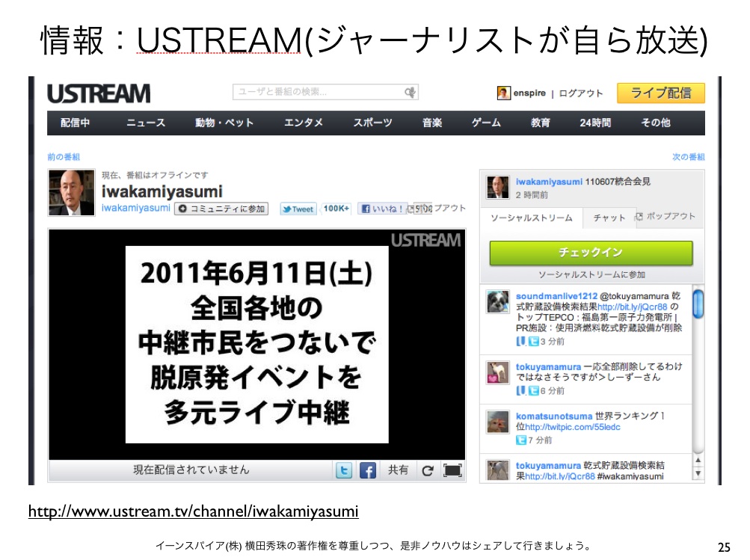
Task: Open the 共有 share button below the video
Action: pos(398,470)
